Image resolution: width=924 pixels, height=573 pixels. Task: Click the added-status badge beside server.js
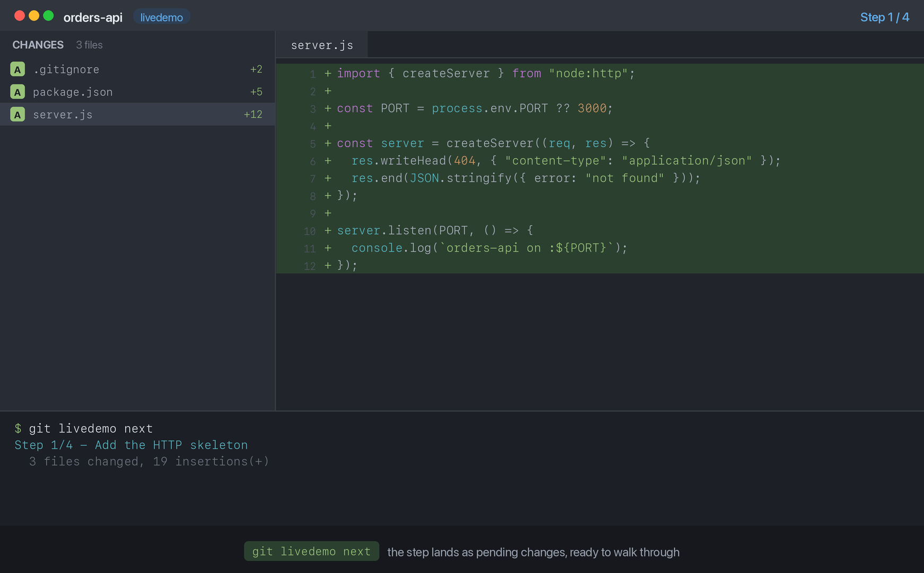click(18, 114)
